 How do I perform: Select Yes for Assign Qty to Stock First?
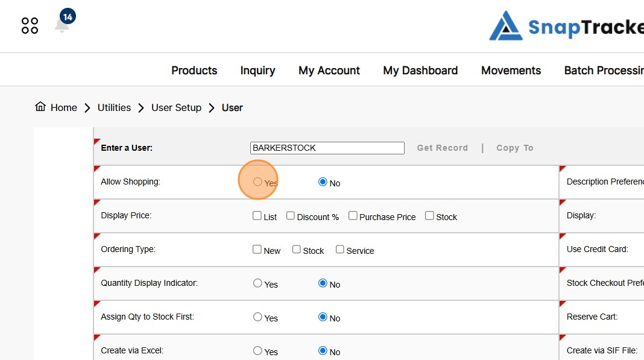pos(257,317)
